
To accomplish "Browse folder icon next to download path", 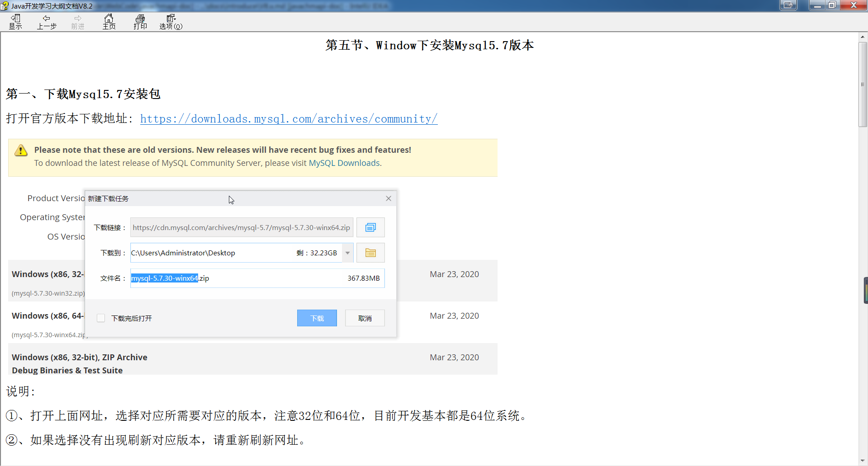I will (x=370, y=253).
